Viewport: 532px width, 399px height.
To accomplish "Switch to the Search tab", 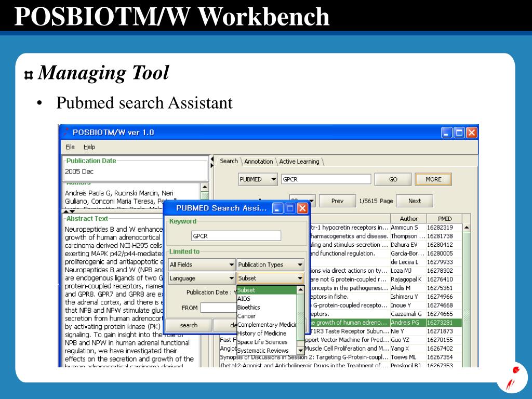I will tap(229, 161).
